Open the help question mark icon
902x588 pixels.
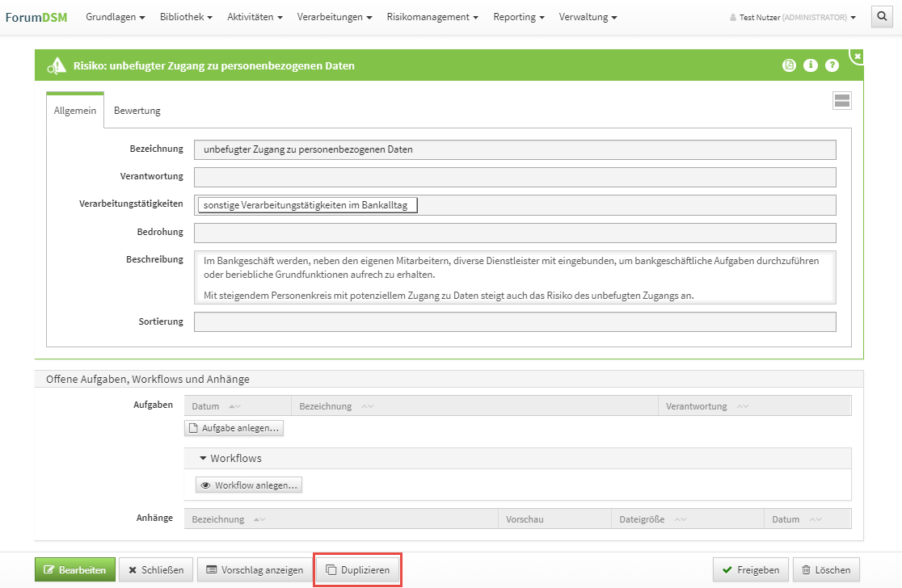tap(832, 65)
